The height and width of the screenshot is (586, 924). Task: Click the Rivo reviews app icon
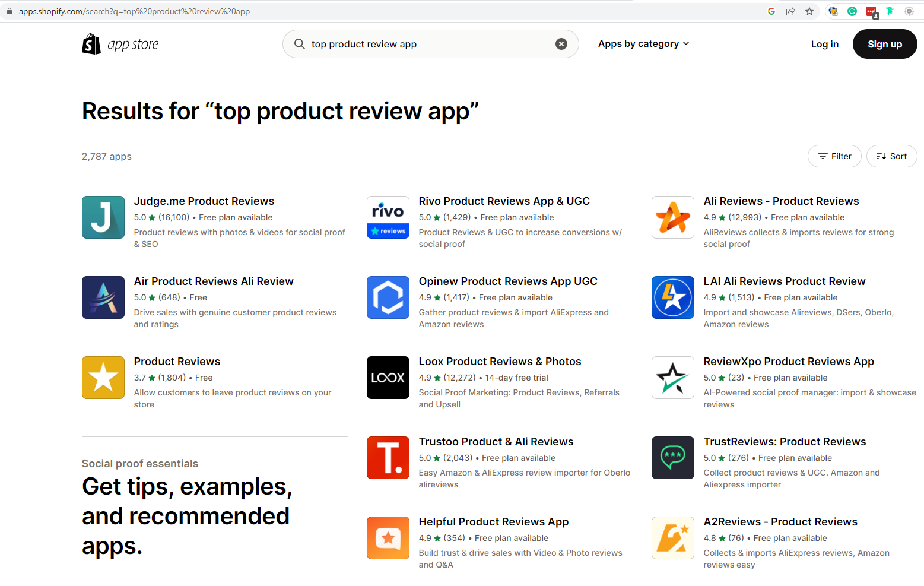click(x=388, y=217)
